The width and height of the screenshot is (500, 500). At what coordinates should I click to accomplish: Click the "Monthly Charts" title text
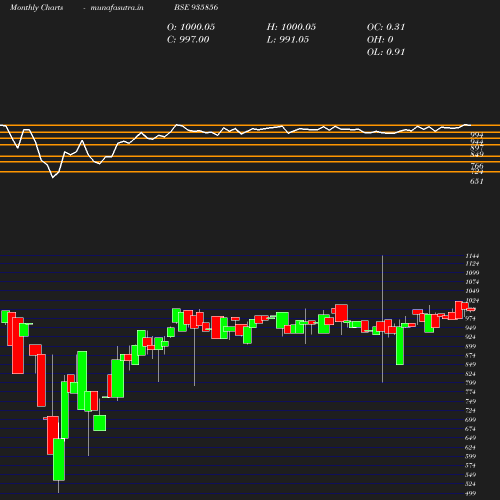click(x=36, y=7)
